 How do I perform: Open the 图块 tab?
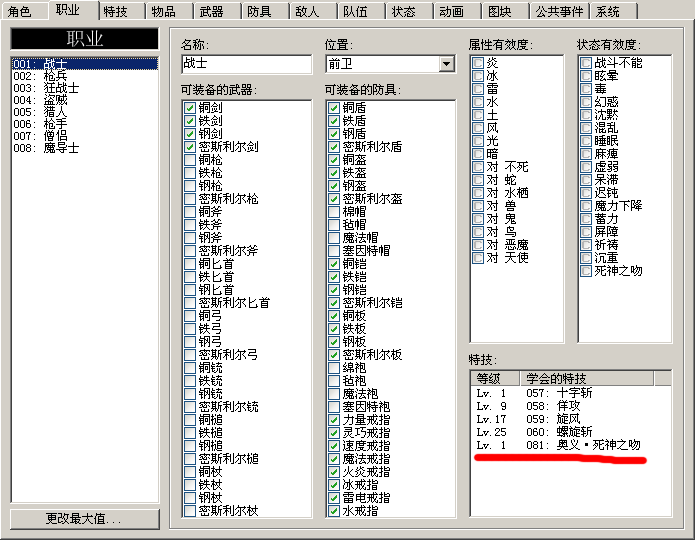[x=504, y=11]
